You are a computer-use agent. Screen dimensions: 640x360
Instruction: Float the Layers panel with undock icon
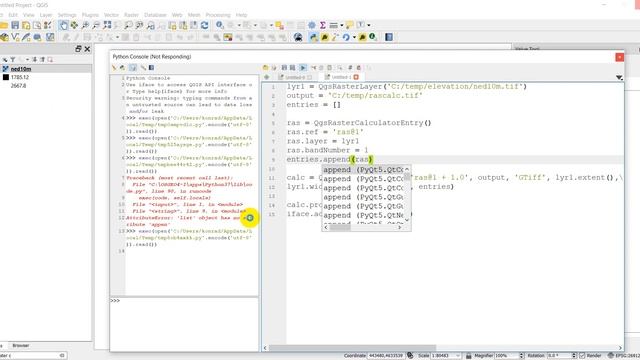point(78,49)
